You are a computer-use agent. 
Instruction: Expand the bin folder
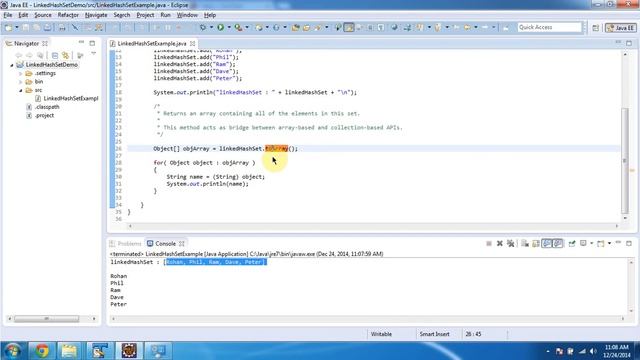[x=20, y=82]
